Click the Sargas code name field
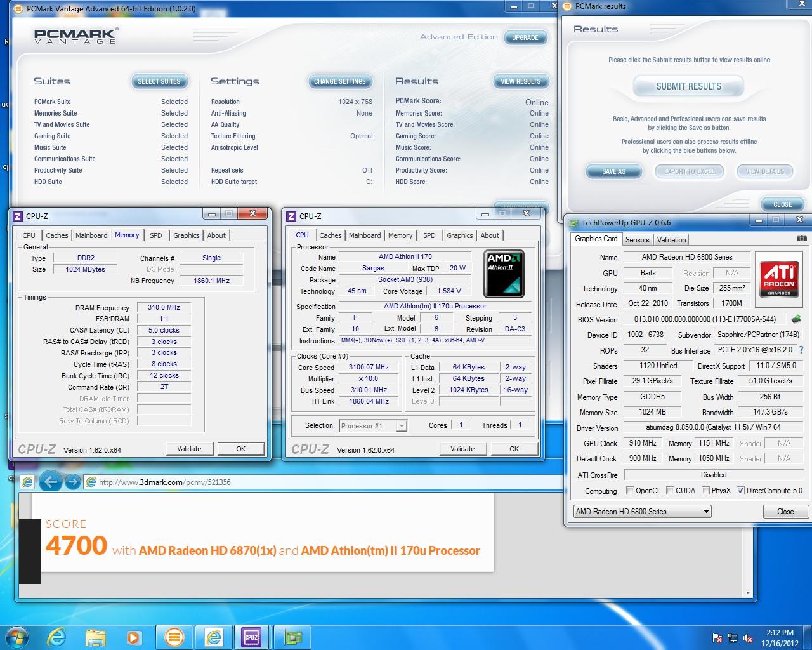Image resolution: width=812 pixels, height=650 pixels. click(x=373, y=269)
